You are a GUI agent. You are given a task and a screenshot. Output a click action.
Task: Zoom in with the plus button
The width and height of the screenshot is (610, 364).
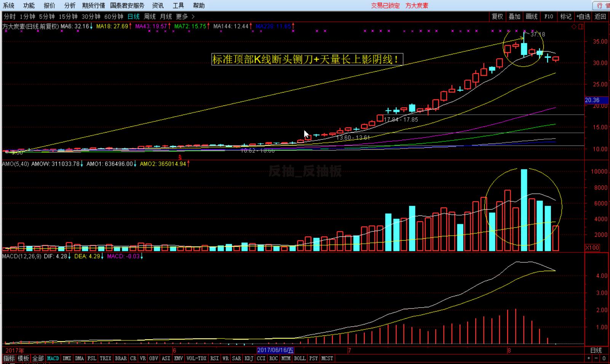(x=589, y=358)
